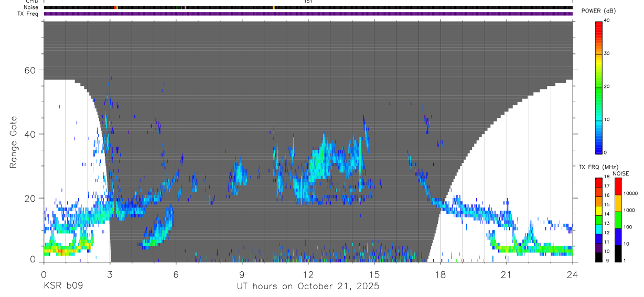Click the purple TX Freq indicator strip
This screenshot has width=644, height=297.
click(x=308, y=14)
